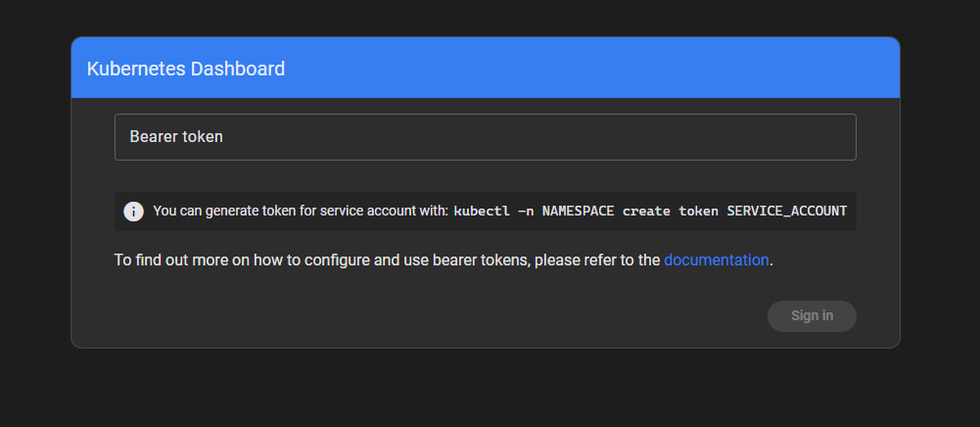
Task: Open the documentation link
Action: pos(716,261)
